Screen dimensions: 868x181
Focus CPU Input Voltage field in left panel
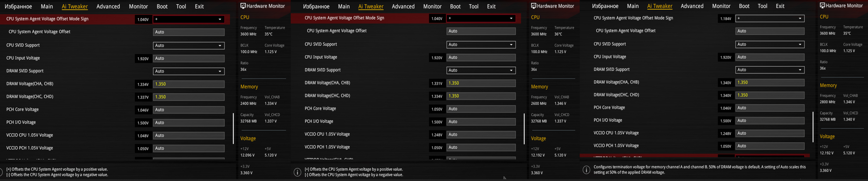tap(189, 58)
